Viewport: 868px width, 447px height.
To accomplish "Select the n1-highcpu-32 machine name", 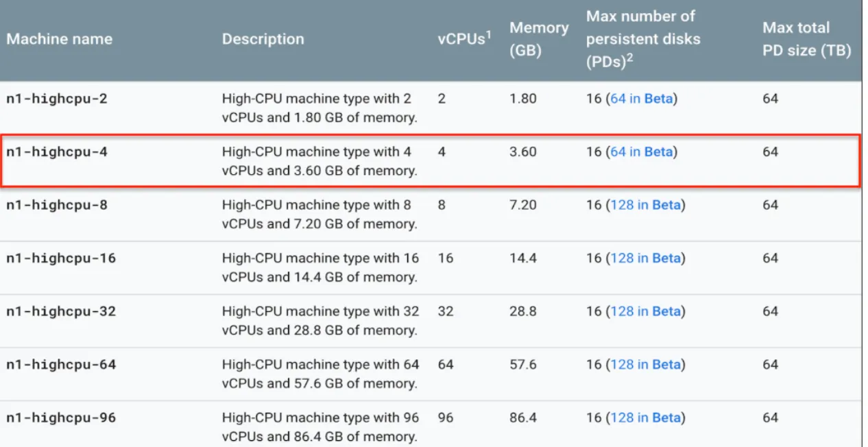I will point(61,311).
